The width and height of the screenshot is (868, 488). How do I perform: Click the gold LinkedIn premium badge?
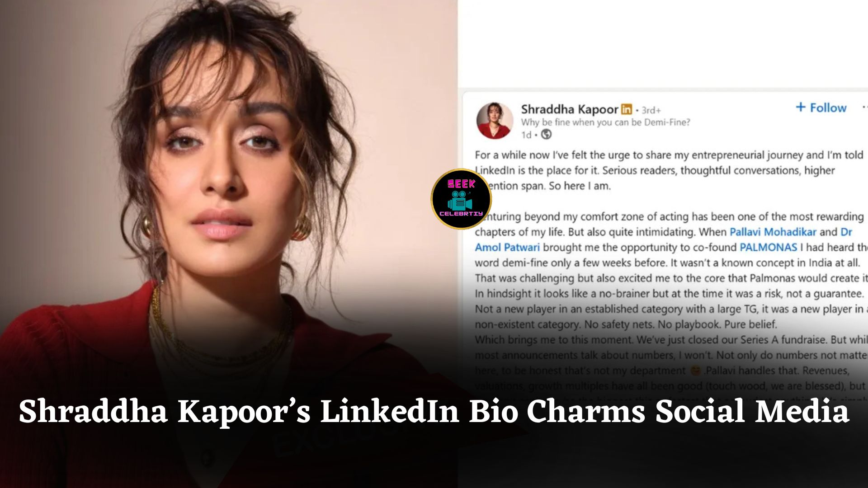(626, 109)
